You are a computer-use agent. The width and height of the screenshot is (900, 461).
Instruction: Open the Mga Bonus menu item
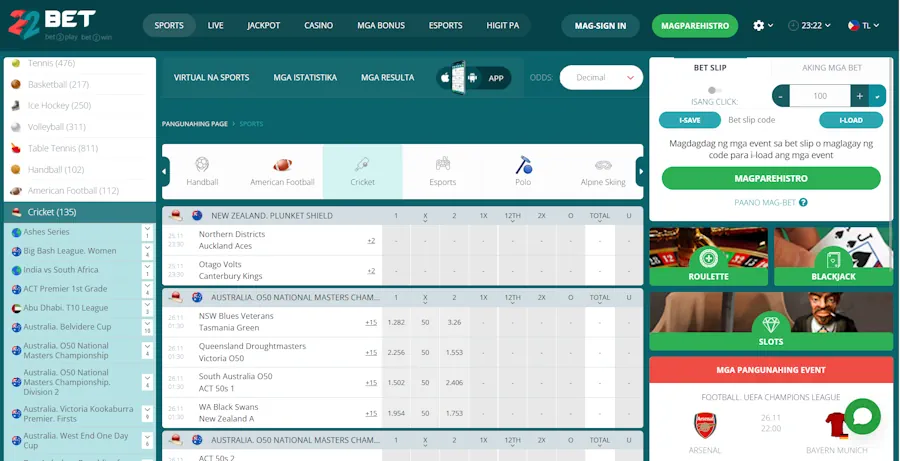click(x=381, y=26)
